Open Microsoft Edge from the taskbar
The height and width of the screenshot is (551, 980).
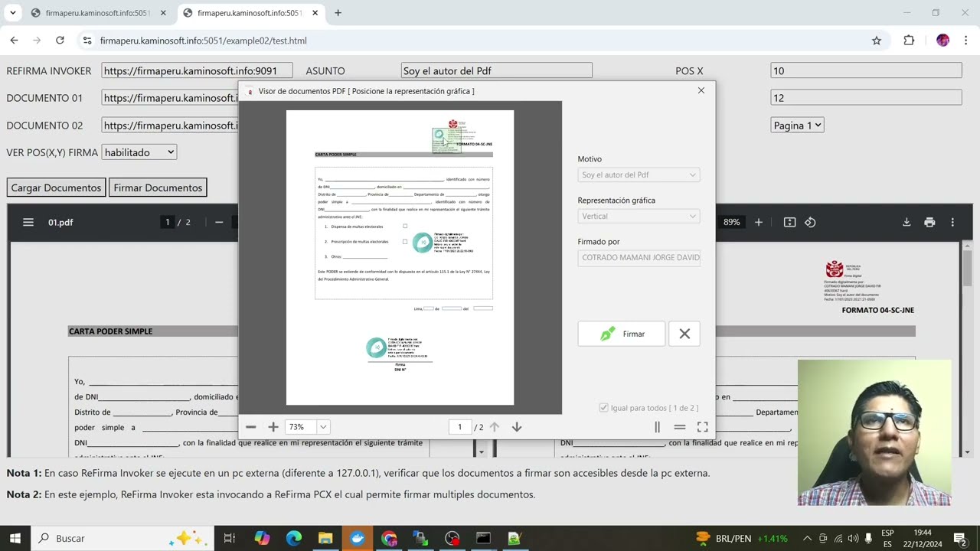coord(294,538)
